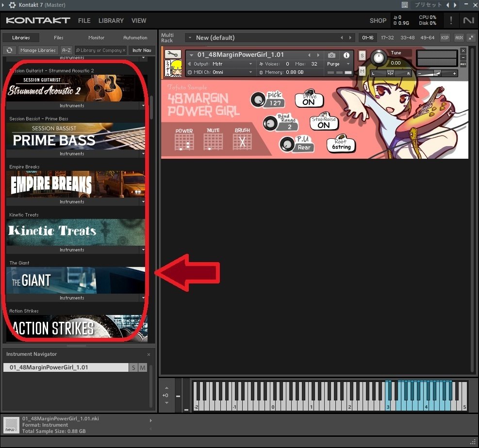This screenshot has width=479, height=448.
Task: Show rack page 33-48
Action: pyautogui.click(x=408, y=37)
